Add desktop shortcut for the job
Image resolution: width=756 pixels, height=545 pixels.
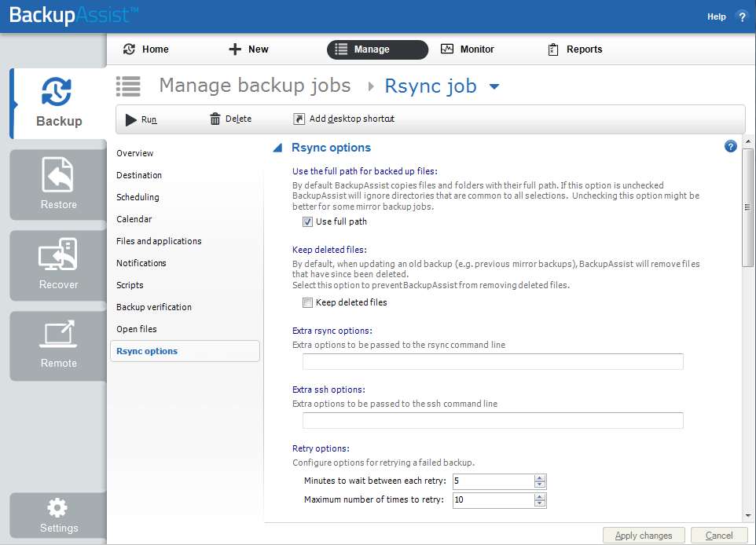click(x=344, y=119)
